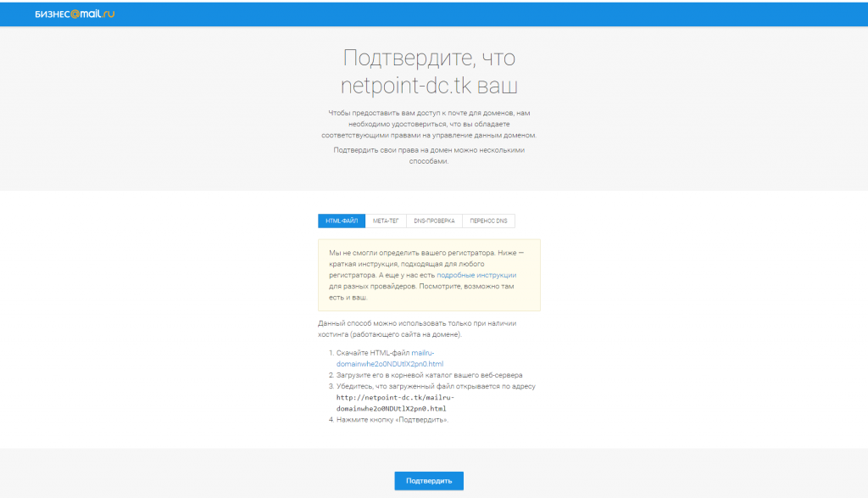
Task: Select the HTML-файл tab
Action: coord(342,221)
